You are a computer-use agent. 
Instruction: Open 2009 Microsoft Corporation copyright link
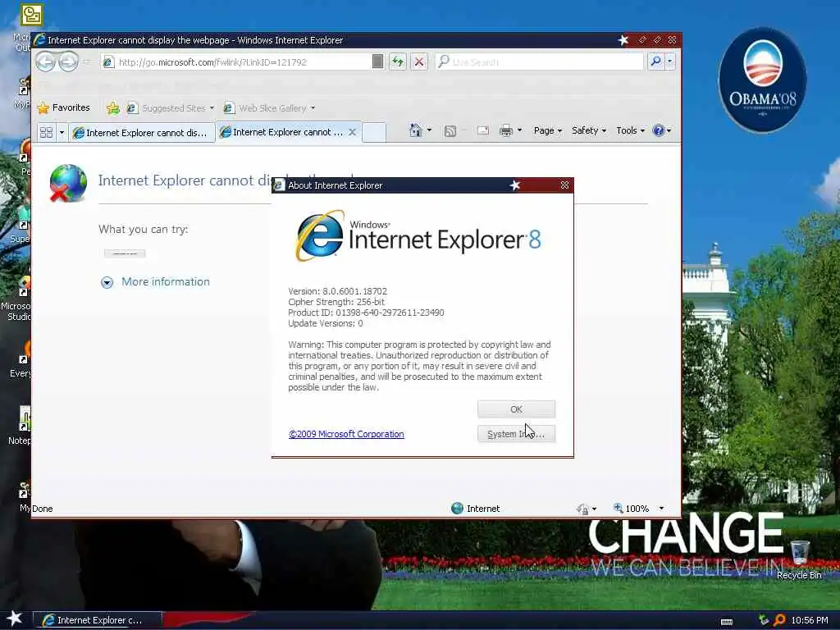coord(346,434)
